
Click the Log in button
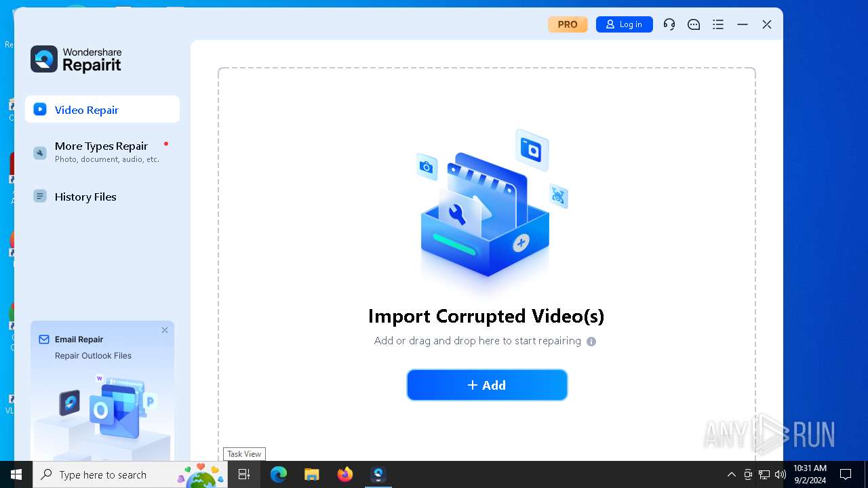click(625, 24)
